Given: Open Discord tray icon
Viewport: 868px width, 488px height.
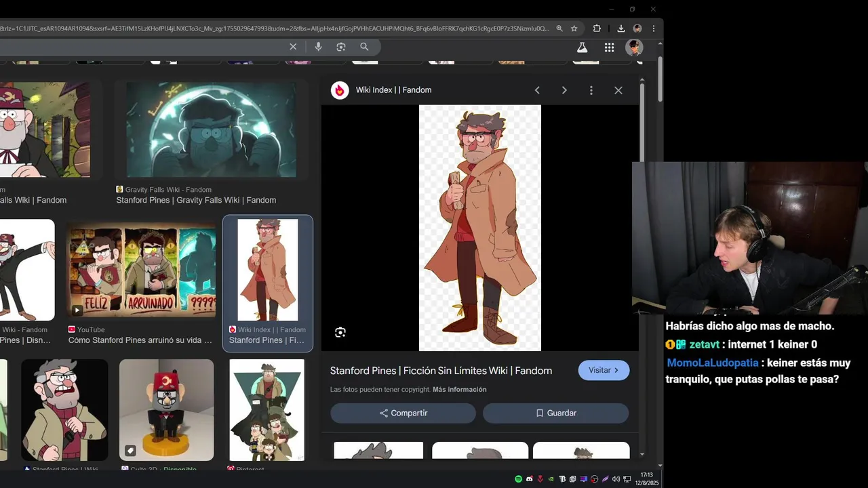Looking at the screenshot, I should coord(530,479).
